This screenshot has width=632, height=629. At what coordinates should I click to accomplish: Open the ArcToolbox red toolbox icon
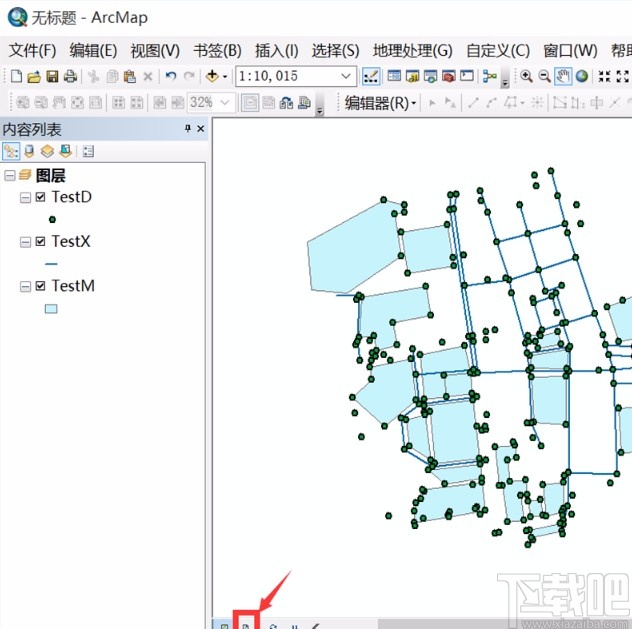tap(449, 76)
